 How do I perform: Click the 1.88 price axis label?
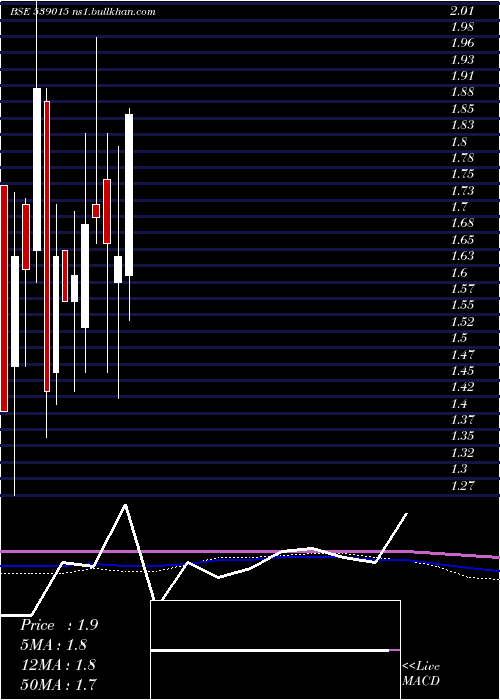tap(462, 92)
